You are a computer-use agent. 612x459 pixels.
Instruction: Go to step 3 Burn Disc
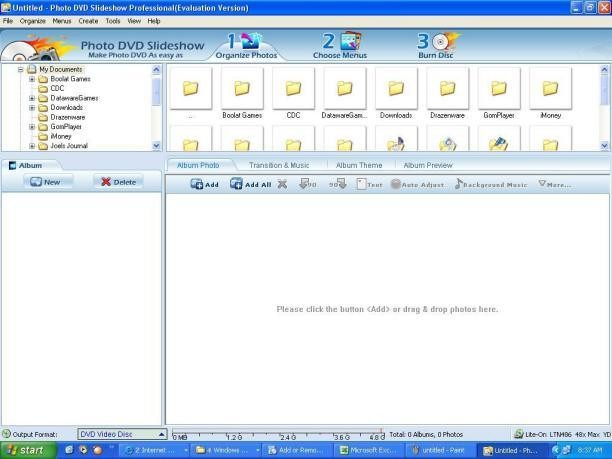[437, 46]
